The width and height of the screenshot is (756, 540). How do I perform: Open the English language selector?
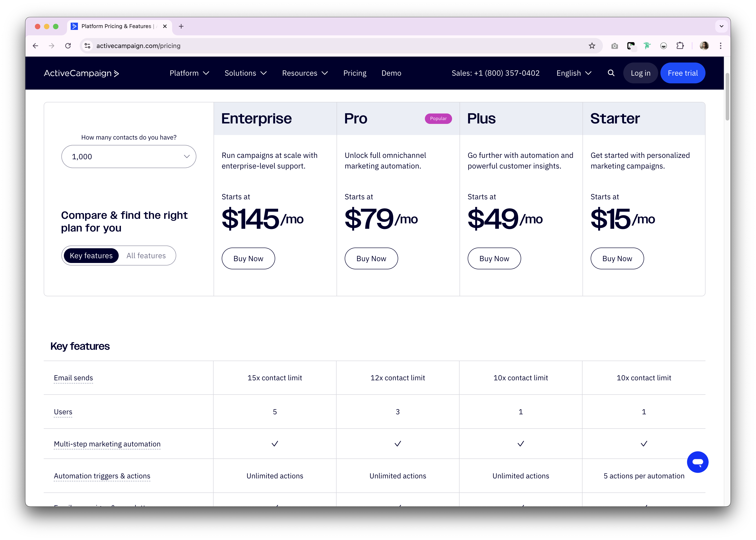coord(574,73)
